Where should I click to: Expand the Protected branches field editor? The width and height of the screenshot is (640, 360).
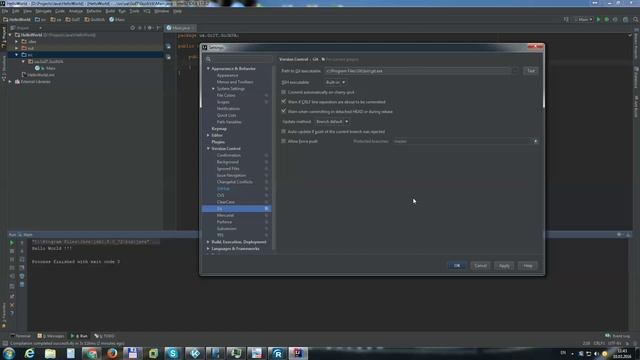[x=536, y=141]
